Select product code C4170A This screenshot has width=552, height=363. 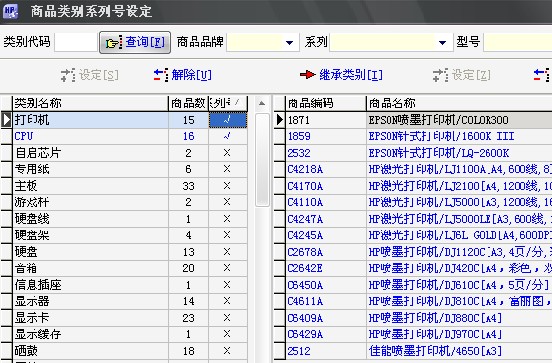326,186
